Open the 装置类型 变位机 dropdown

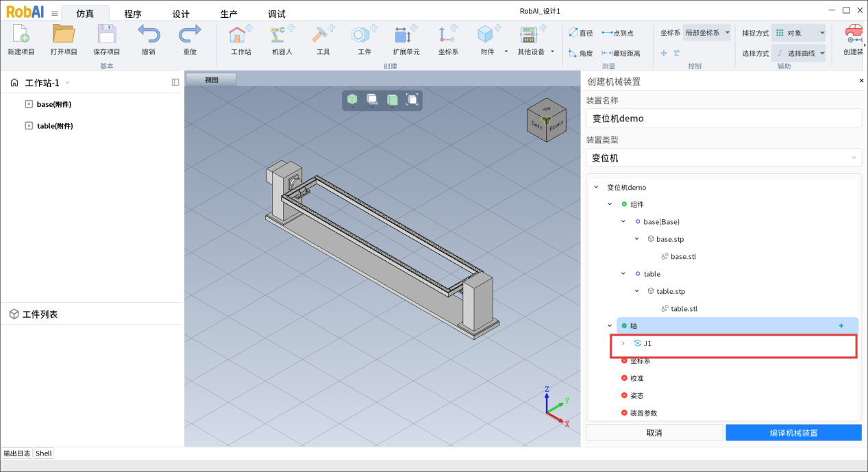point(723,158)
